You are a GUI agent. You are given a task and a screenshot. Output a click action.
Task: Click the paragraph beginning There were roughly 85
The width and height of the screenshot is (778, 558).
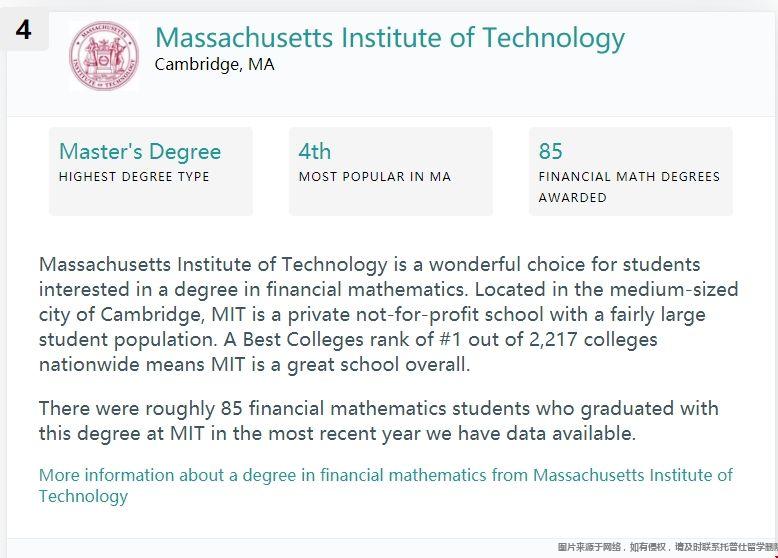coord(379,421)
